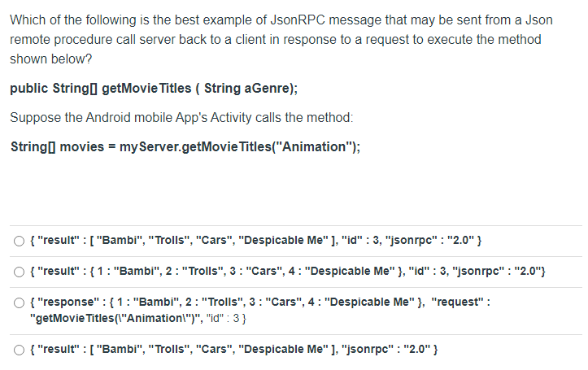Click the trailing "id" : 3 } in third option
The height and width of the screenshot is (370, 588).
click(x=226, y=318)
